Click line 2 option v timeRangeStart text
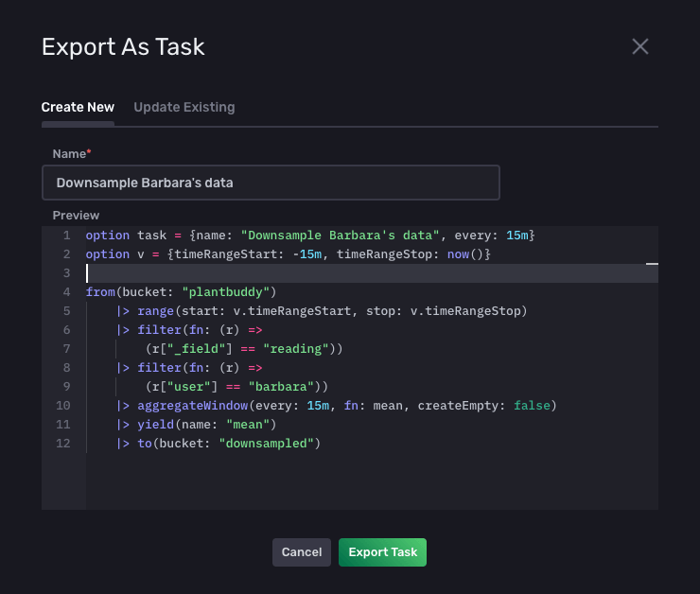Image resolution: width=700 pixels, height=594 pixels. click(288, 254)
